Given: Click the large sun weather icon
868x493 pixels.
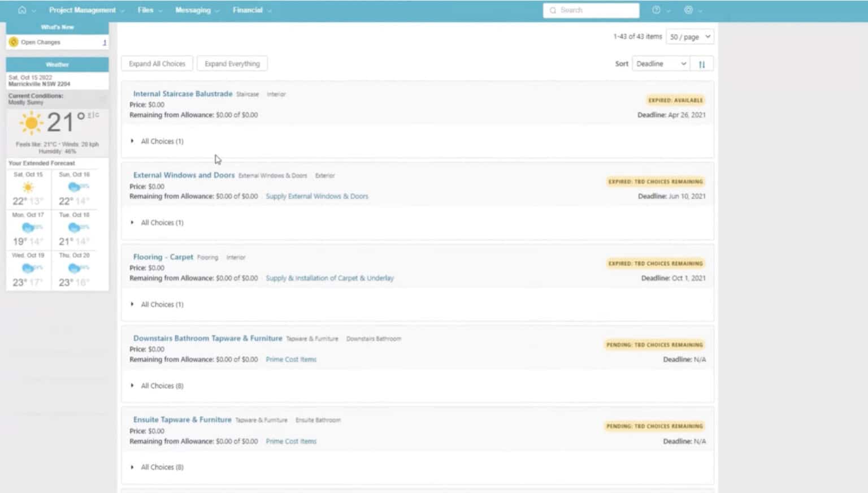Looking at the screenshot, I should pos(31,123).
